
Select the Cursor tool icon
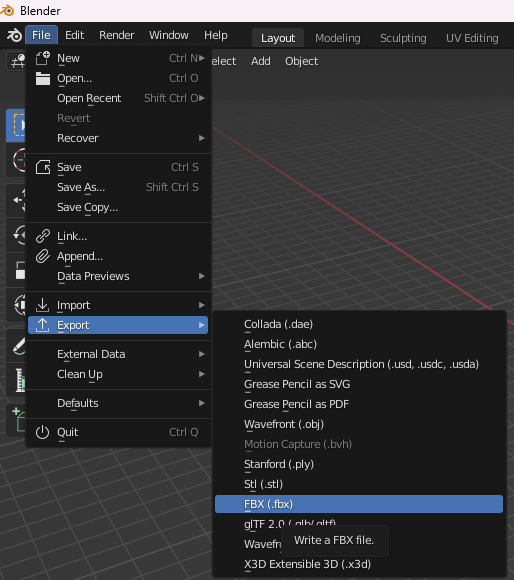tap(17, 160)
